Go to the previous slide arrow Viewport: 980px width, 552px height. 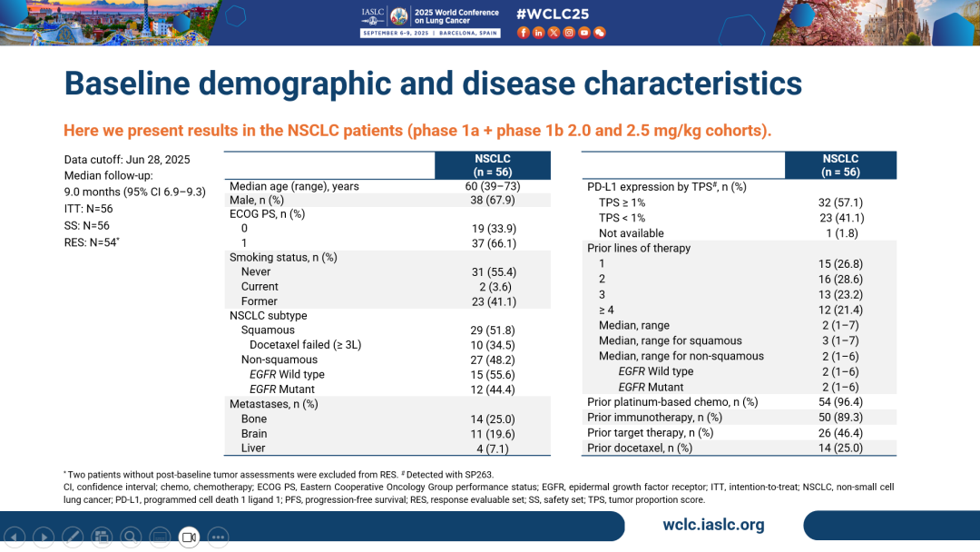[15, 537]
